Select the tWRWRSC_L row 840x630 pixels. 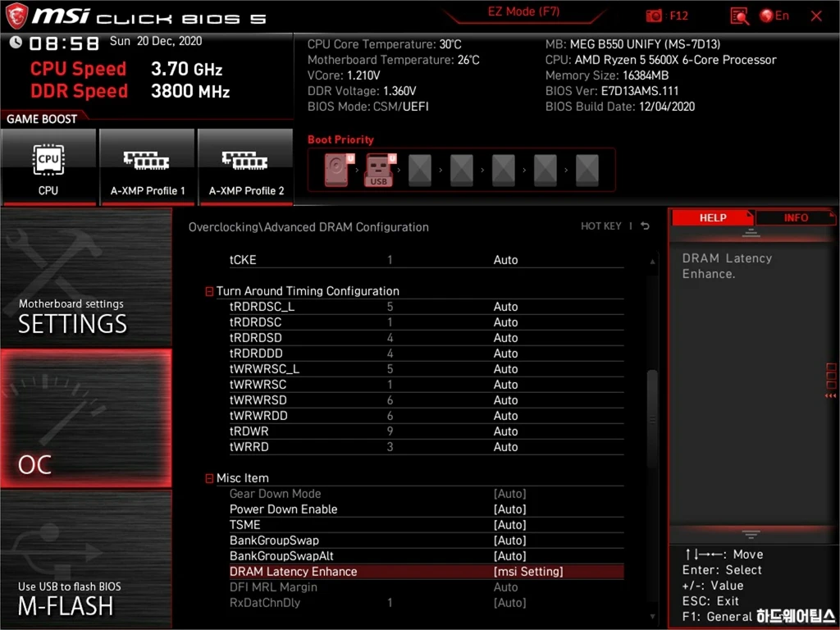[427, 368]
